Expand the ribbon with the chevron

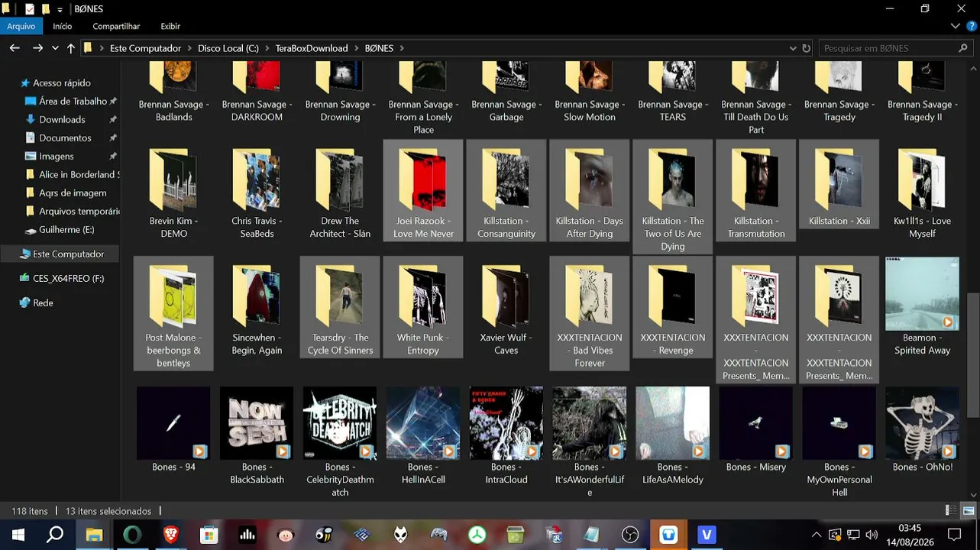pyautogui.click(x=956, y=26)
